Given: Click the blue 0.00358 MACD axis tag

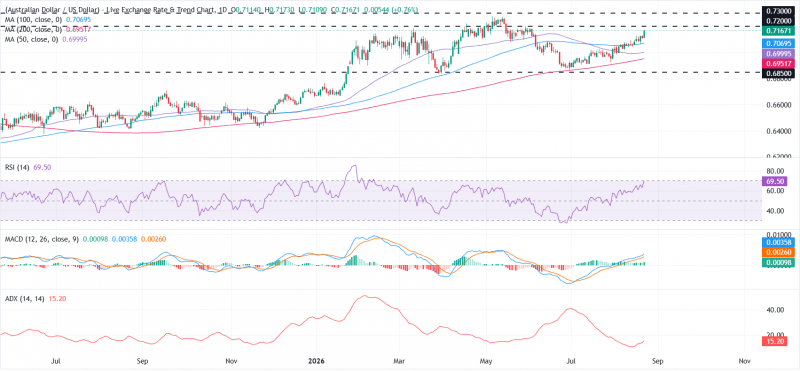Looking at the screenshot, I should (x=780, y=242).
